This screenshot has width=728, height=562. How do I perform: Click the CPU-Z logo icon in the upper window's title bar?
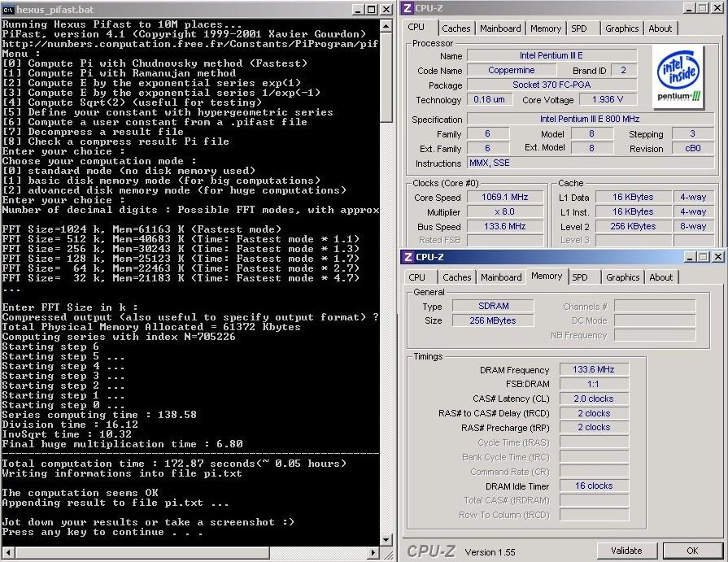pos(408,8)
